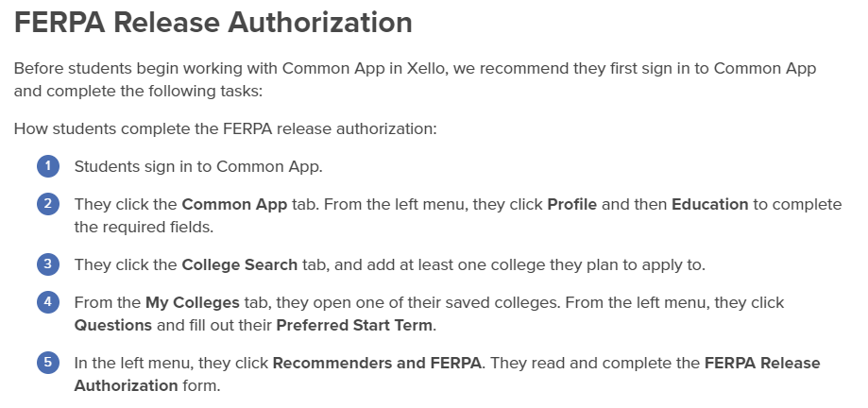Click the 'Students sign in to Common App' line
Screen dimensions: 868x408
tap(198, 167)
